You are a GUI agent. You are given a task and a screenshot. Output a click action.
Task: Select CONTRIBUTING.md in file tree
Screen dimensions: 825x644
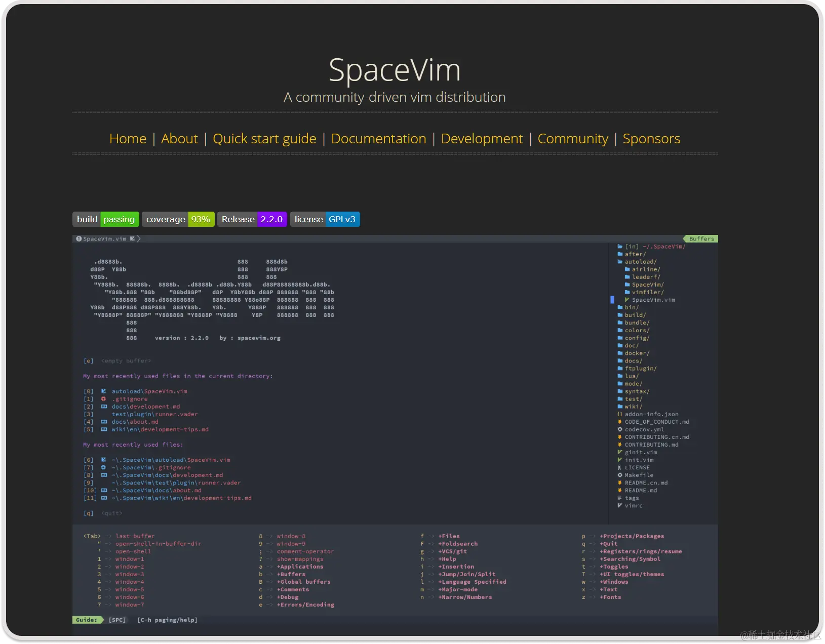(x=648, y=445)
